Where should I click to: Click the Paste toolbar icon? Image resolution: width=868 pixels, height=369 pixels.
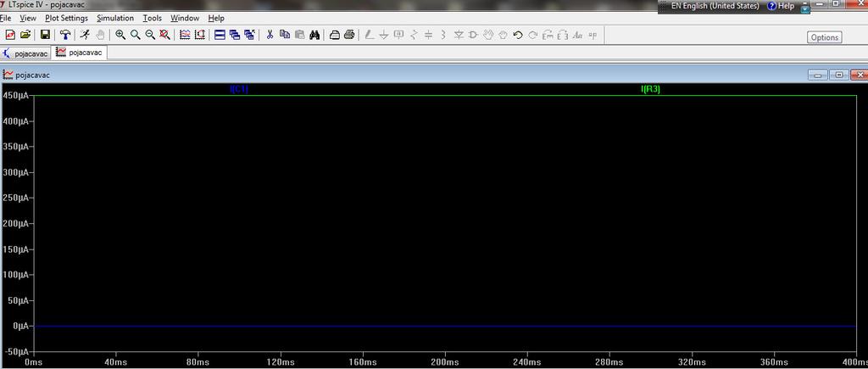(299, 35)
